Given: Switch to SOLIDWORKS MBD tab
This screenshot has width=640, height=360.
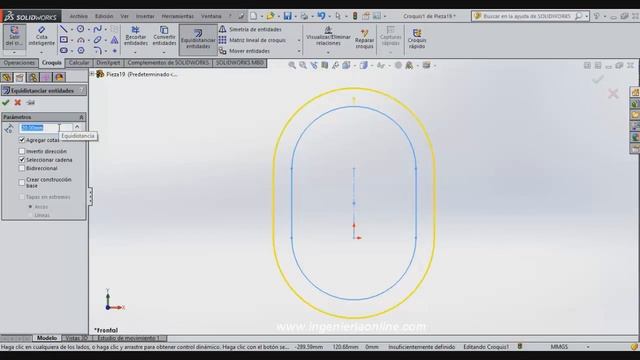Looking at the screenshot, I should pos(240,63).
